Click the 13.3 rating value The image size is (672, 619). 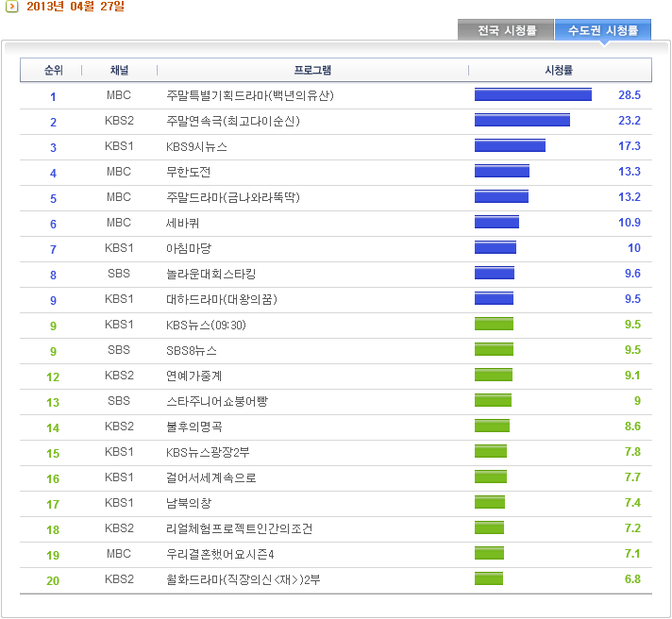point(630,172)
